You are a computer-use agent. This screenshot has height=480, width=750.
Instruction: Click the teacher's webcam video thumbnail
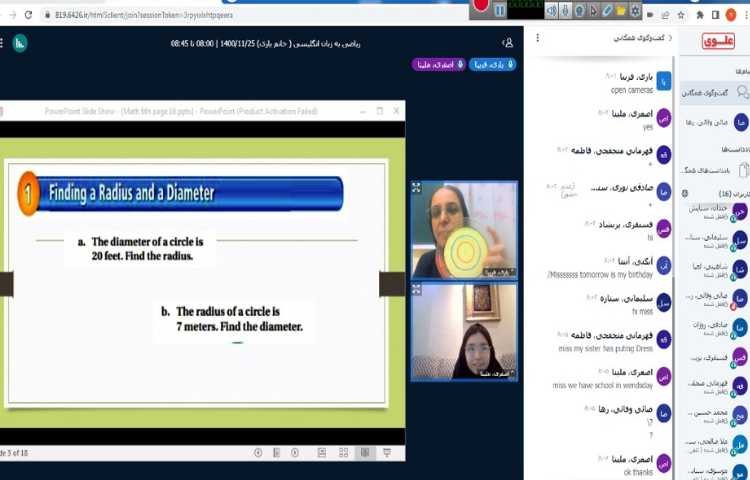coord(463,229)
